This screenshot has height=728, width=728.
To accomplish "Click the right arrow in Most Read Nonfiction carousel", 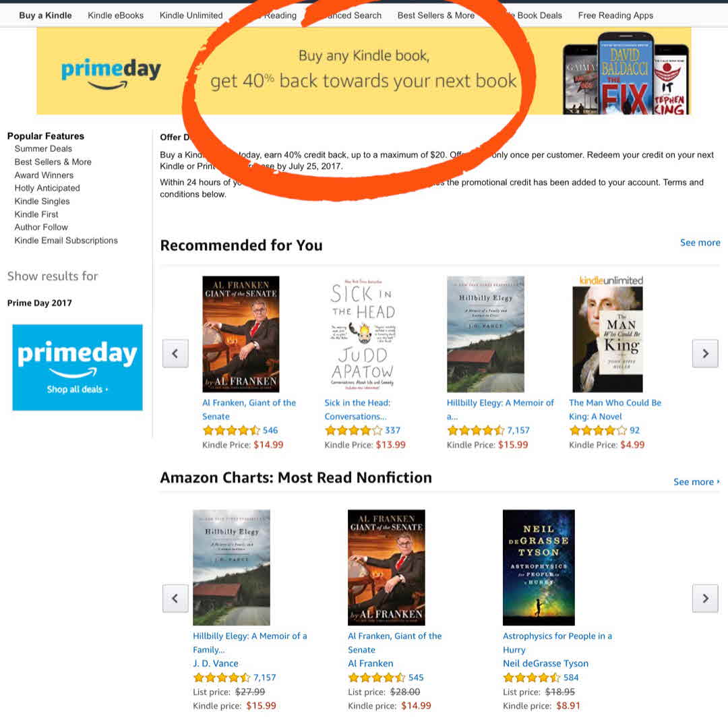I will (705, 599).
